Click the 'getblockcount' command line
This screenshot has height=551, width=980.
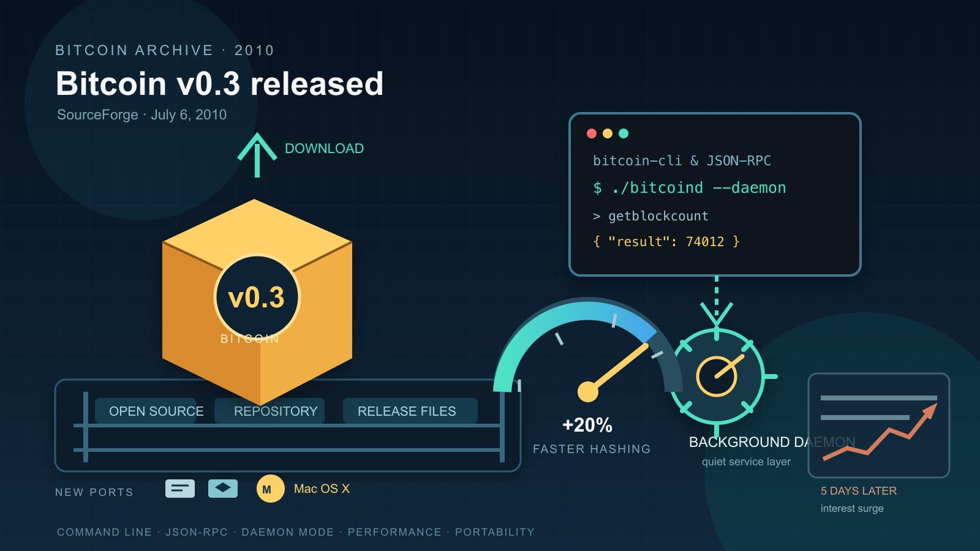point(650,216)
